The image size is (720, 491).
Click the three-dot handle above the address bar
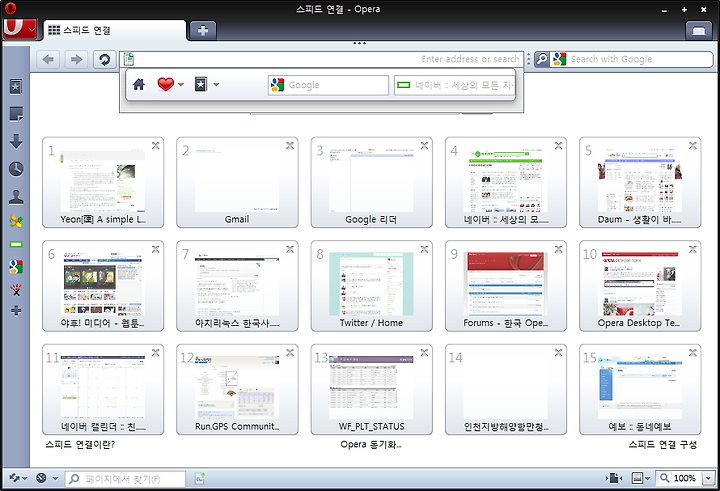[360, 43]
